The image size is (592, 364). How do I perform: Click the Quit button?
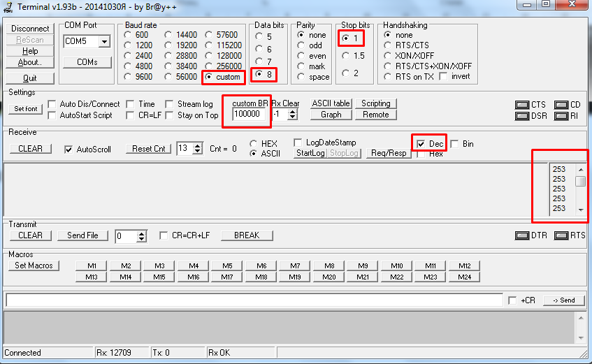[30, 78]
